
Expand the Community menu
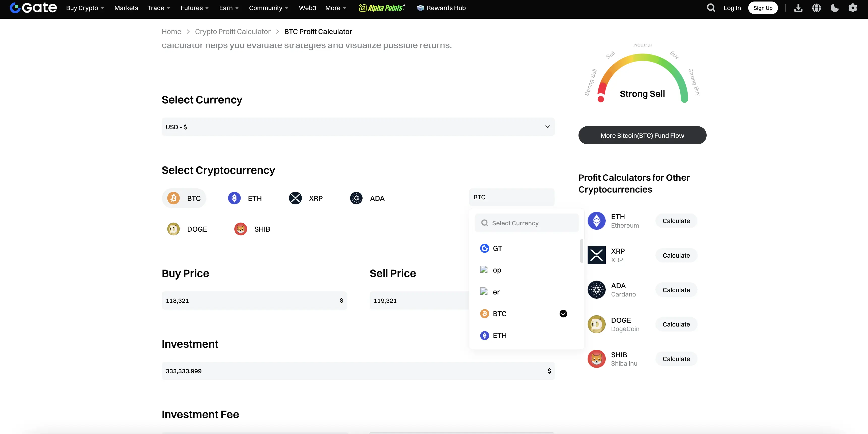point(269,8)
